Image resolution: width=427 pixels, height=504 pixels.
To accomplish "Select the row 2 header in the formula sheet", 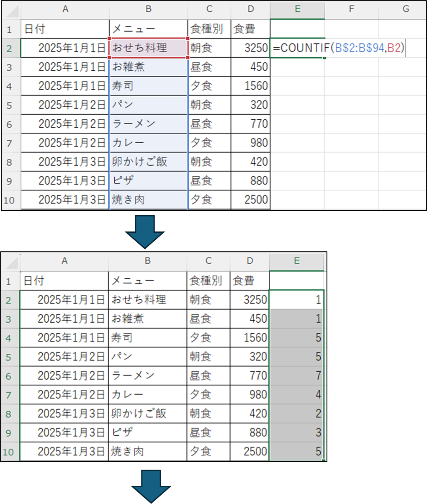I will 10,48.
